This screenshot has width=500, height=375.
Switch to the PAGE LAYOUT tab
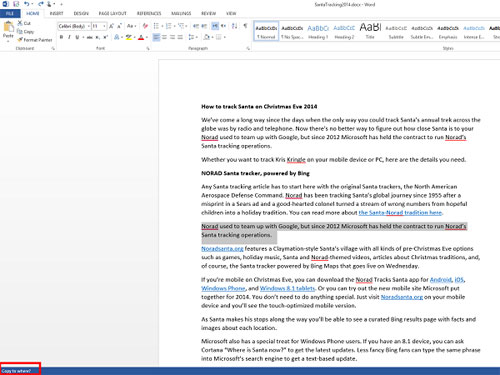pos(112,13)
